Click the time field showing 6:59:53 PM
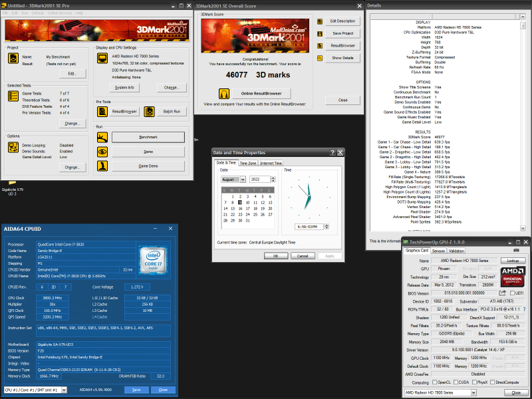The width and height of the screenshot is (532, 399). tap(309, 227)
